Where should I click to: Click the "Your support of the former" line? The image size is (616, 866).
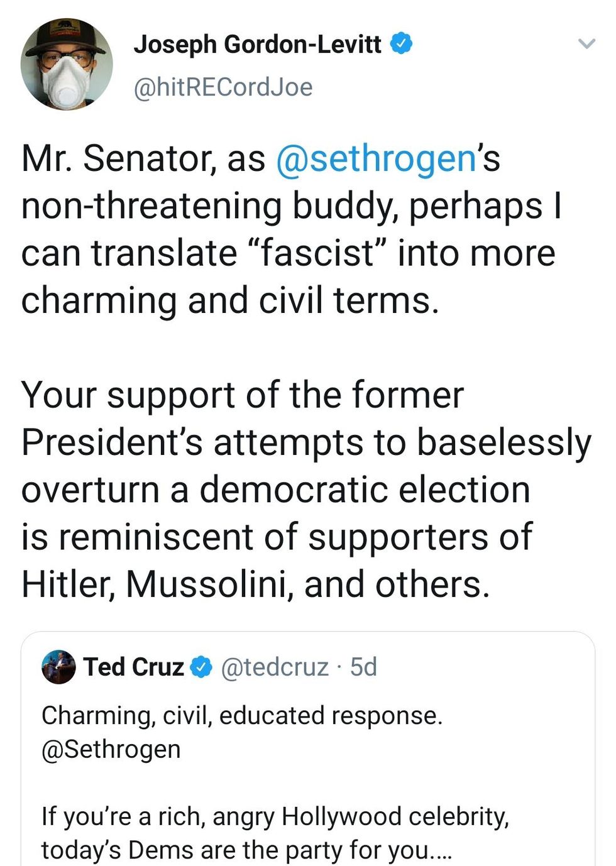click(x=242, y=395)
